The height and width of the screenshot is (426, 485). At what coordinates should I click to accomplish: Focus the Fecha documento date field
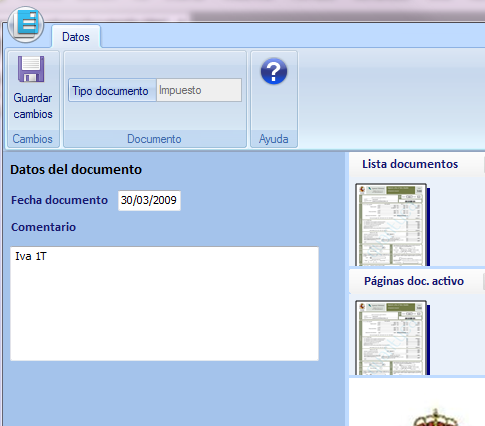[x=149, y=200]
